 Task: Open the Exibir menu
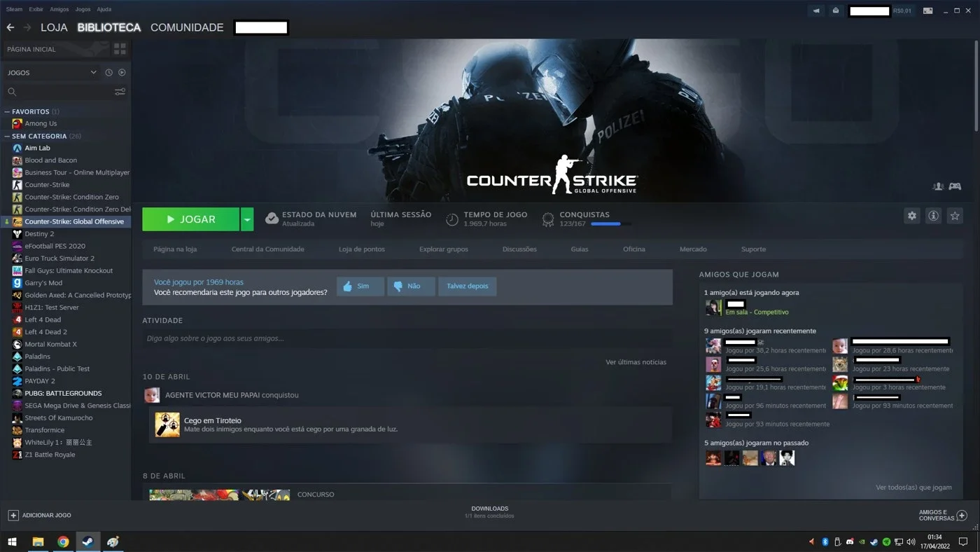point(36,10)
